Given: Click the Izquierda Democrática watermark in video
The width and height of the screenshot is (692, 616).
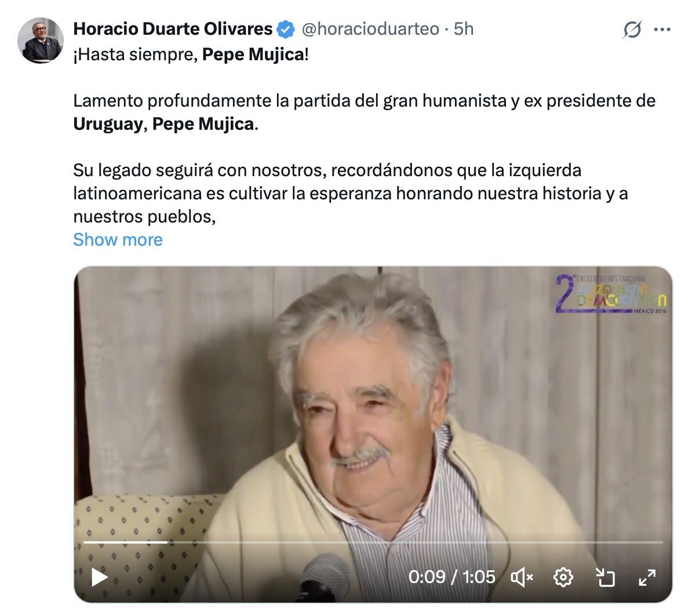Looking at the screenshot, I should click(611, 293).
